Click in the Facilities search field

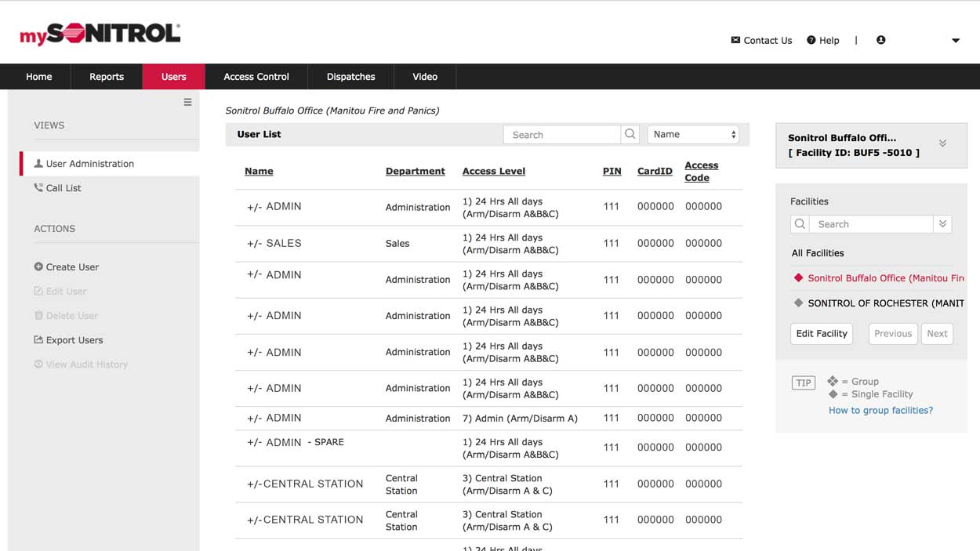pyautogui.click(x=871, y=224)
